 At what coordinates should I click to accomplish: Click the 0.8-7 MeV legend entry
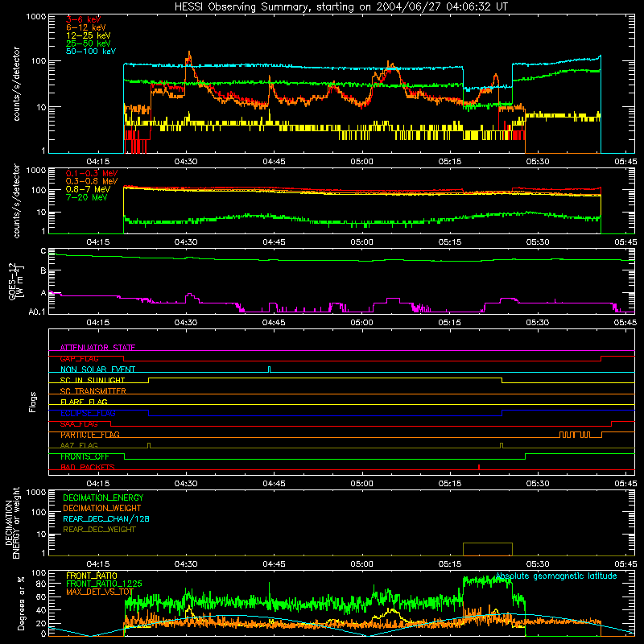(89, 189)
